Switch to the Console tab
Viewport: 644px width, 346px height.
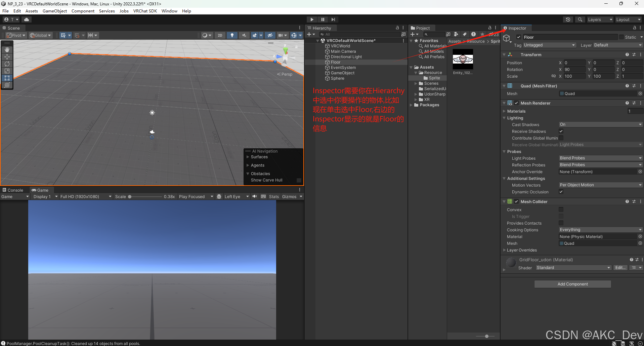(13, 190)
